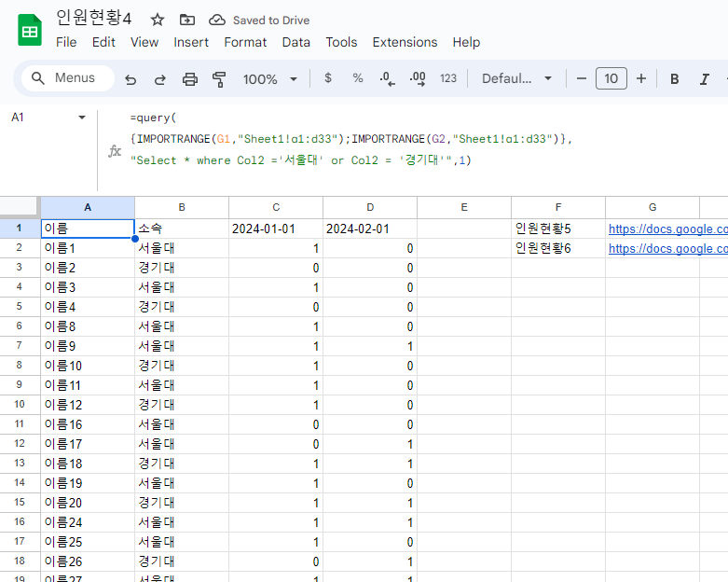Select cell A1 containing 이름
728x582 pixels.
(88, 229)
